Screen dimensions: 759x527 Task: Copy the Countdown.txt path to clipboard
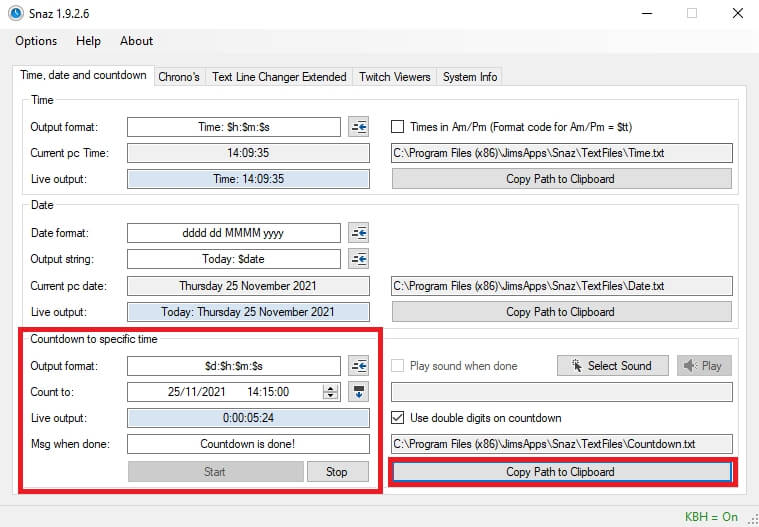pyautogui.click(x=561, y=471)
